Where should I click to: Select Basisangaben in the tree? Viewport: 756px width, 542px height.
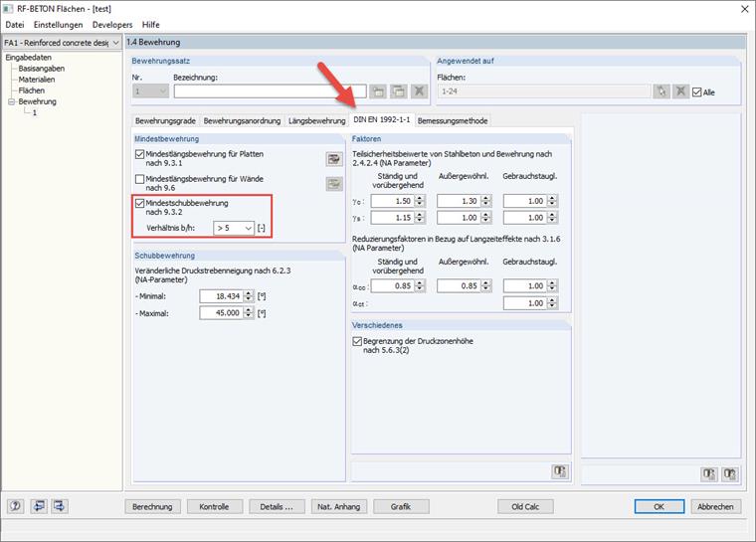point(42,69)
